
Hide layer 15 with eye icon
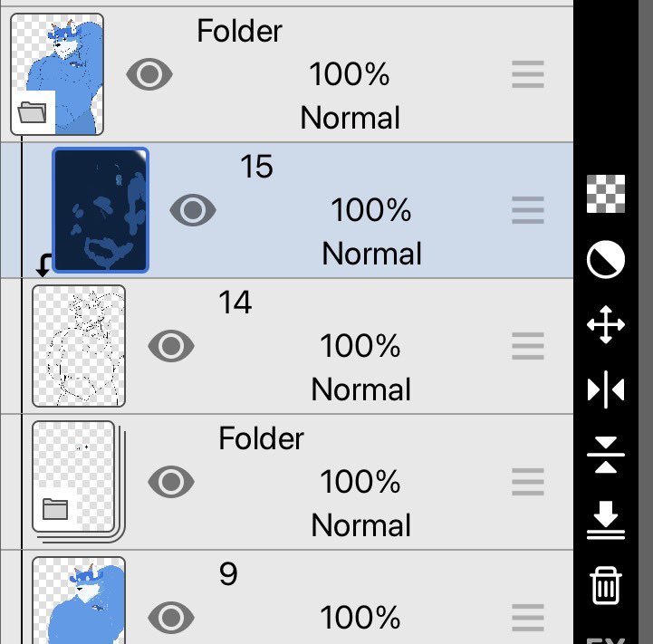click(x=193, y=210)
